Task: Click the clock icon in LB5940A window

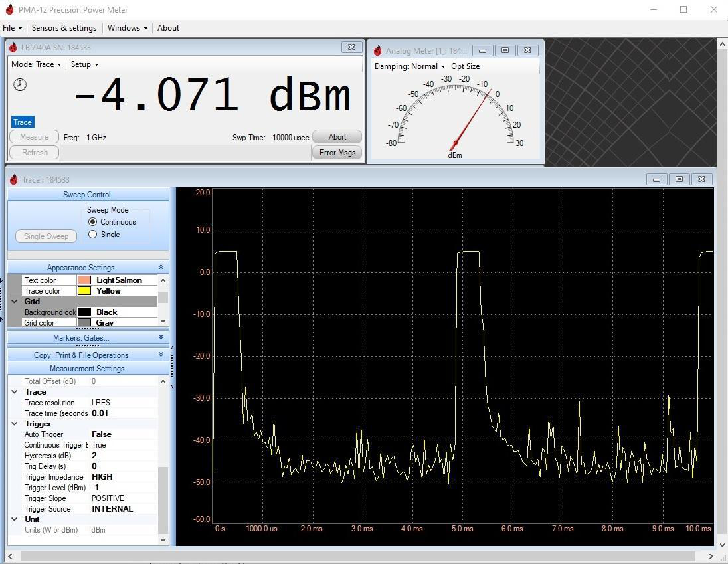Action: [x=19, y=84]
